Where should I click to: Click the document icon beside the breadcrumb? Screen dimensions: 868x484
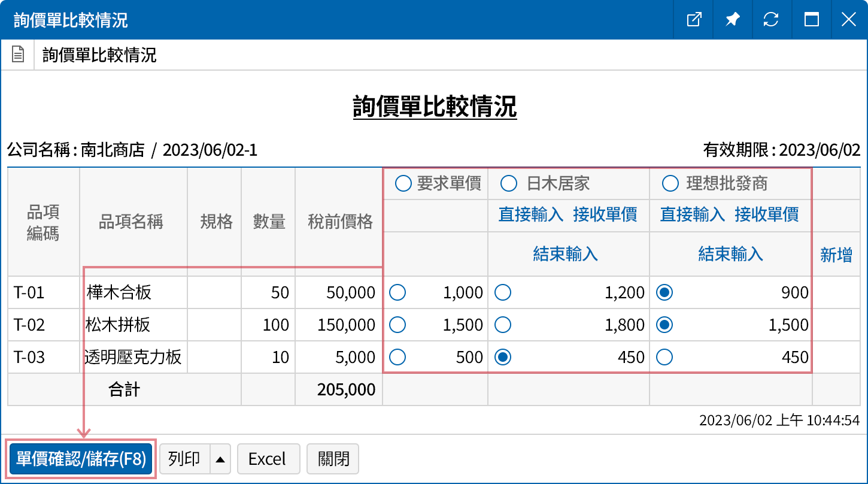pyautogui.click(x=17, y=54)
